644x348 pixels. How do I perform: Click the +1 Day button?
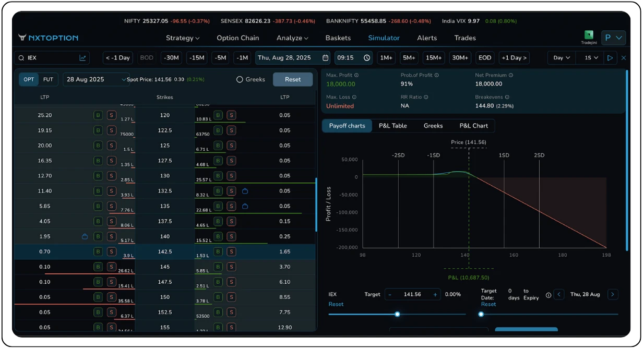514,58
